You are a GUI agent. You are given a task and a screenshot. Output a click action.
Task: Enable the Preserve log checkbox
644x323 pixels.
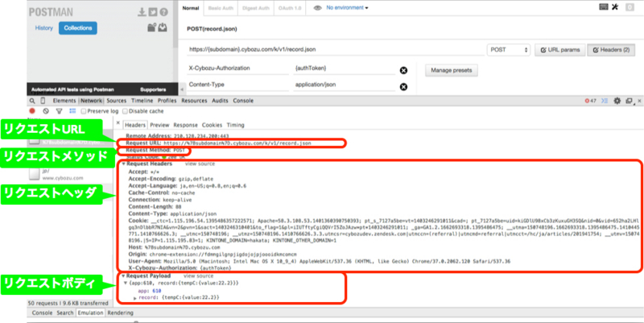(x=84, y=111)
